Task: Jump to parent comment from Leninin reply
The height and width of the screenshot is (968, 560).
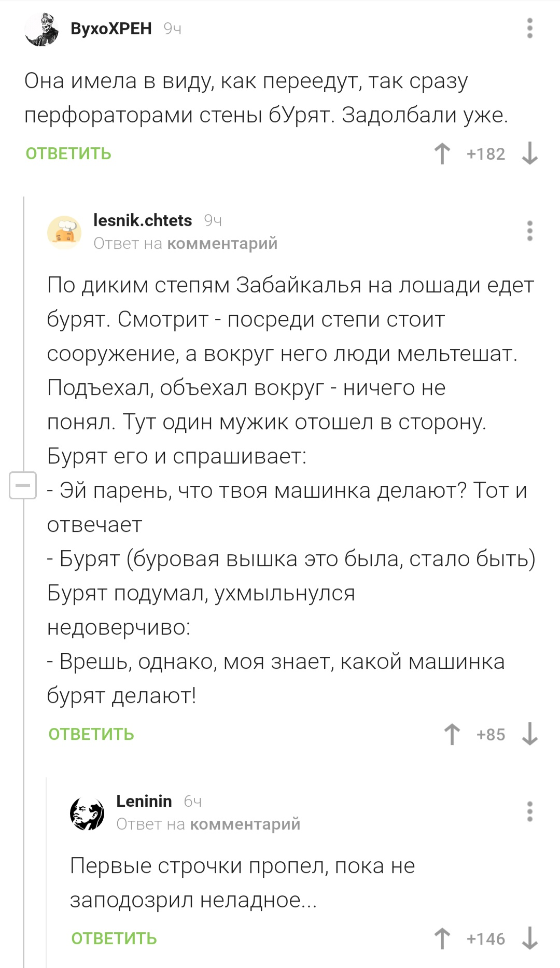Action: 245,824
